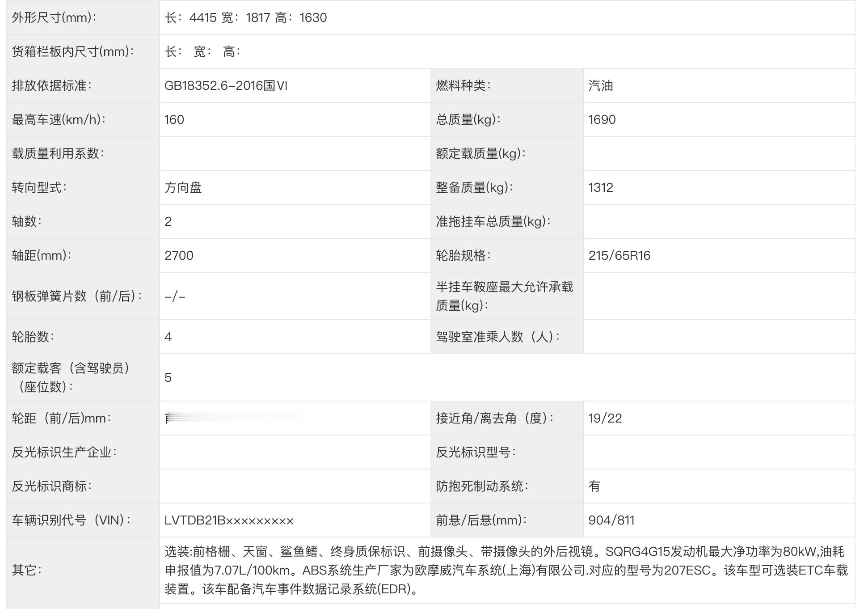Click the 车辆识别代号 (VIN) label
Screen dimensions: 868x609
[72, 520]
